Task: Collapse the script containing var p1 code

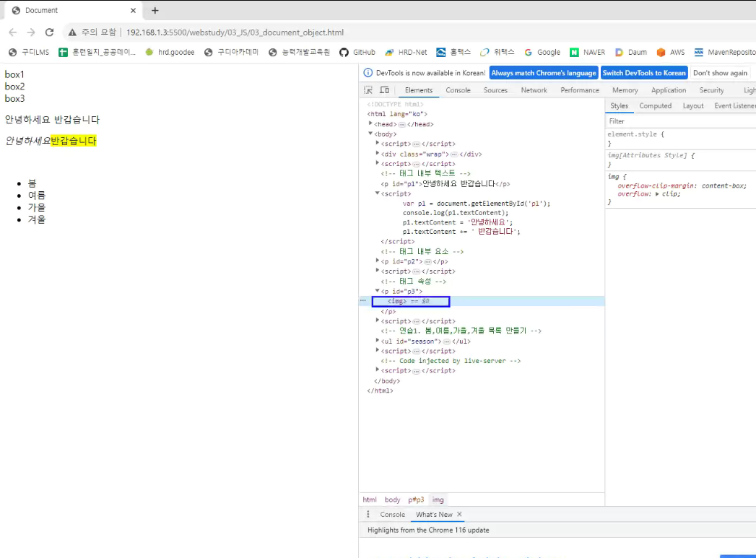Action: pyautogui.click(x=377, y=193)
